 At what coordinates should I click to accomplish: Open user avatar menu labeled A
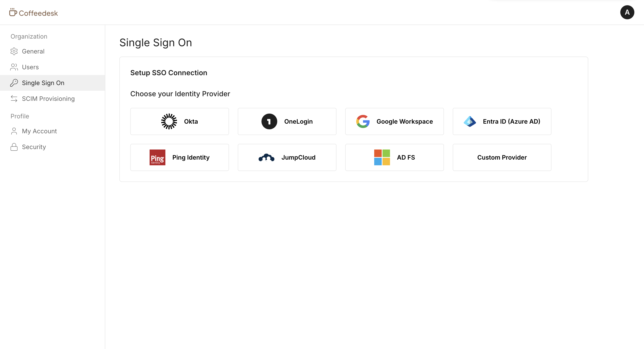point(627,12)
